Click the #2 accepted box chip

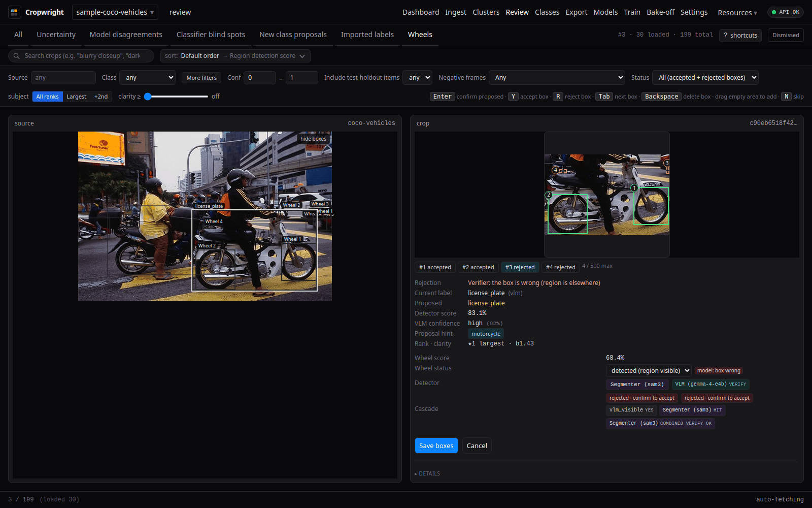click(478, 267)
